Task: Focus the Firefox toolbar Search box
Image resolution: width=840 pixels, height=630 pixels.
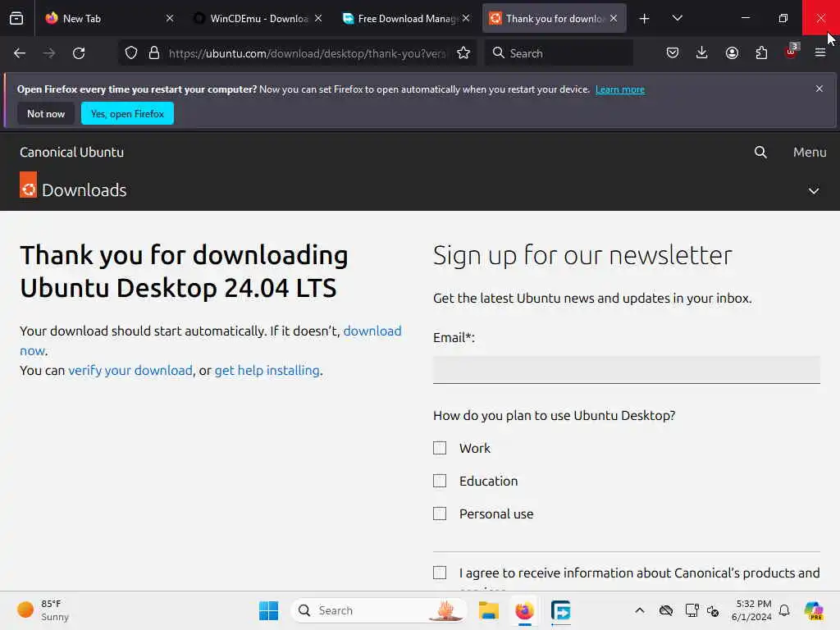Action: [x=559, y=53]
